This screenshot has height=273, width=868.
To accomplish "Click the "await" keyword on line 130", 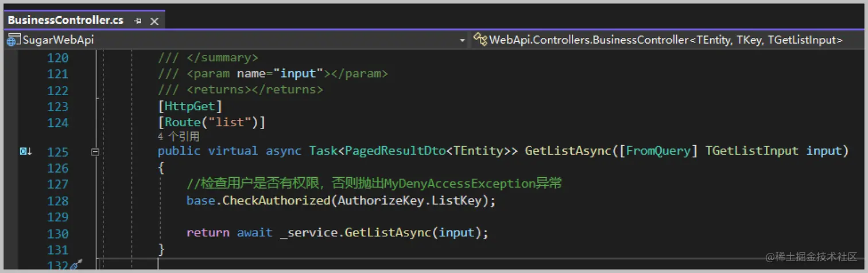I will click(254, 233).
